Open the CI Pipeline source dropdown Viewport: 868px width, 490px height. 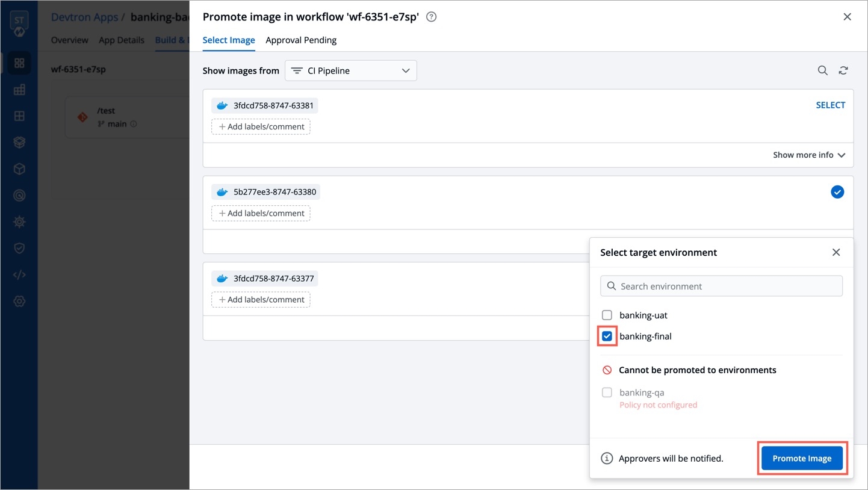351,71
